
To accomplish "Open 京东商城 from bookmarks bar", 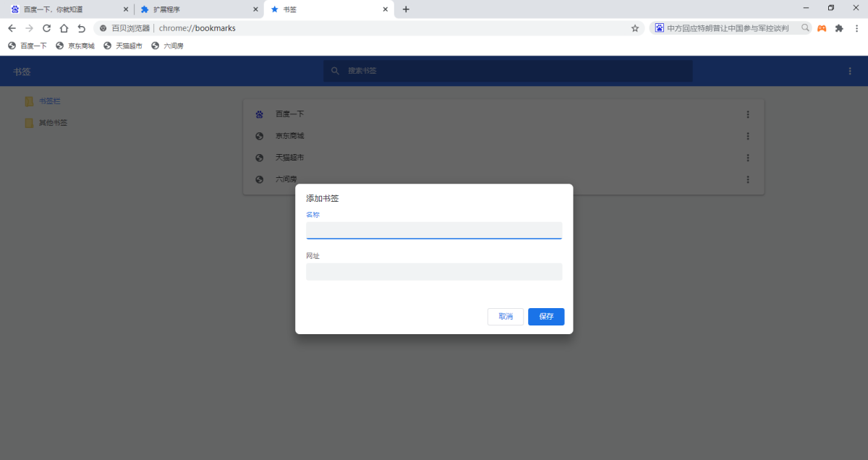I will (x=75, y=46).
